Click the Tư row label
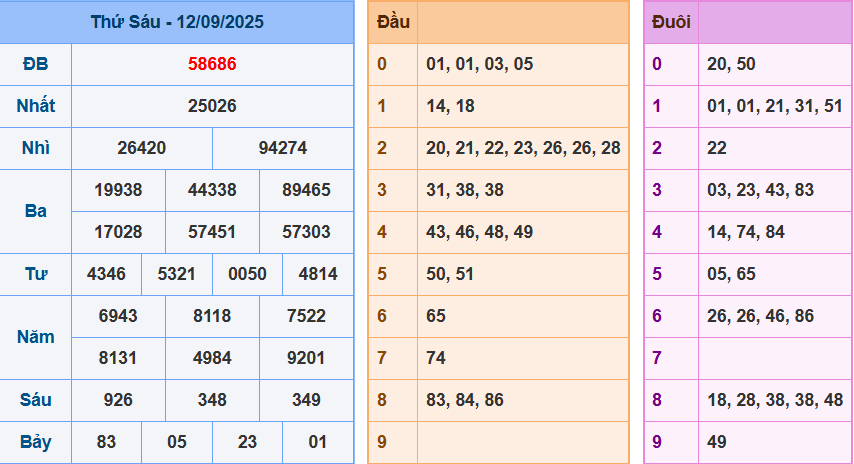 click(x=35, y=273)
